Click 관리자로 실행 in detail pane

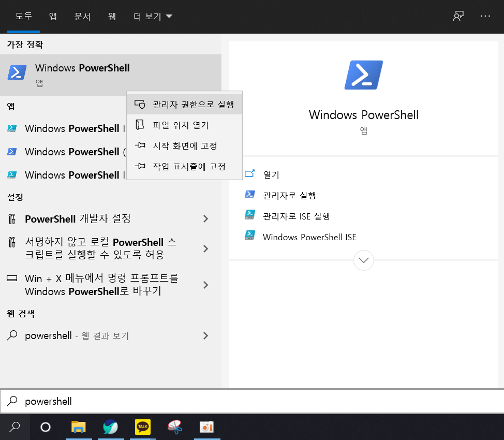[x=289, y=195]
